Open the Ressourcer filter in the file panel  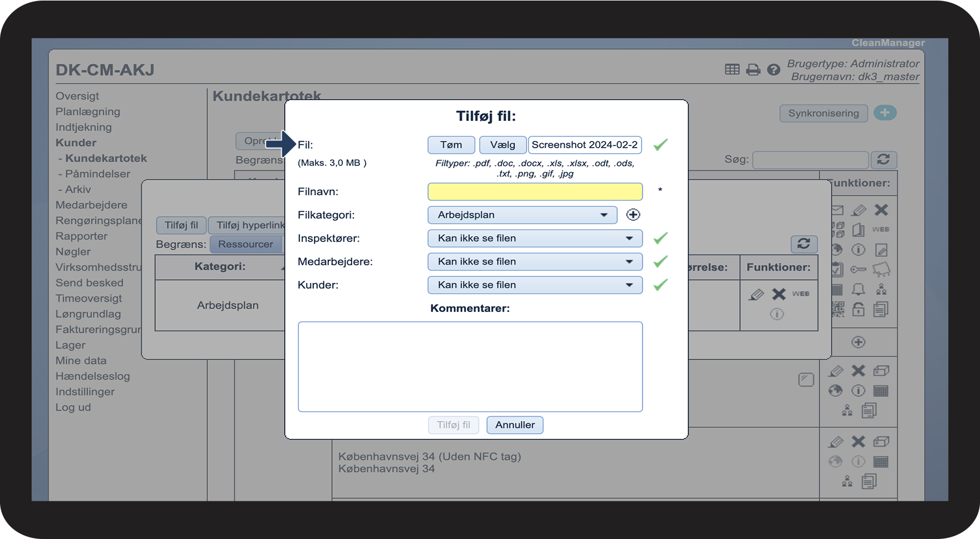pos(246,244)
